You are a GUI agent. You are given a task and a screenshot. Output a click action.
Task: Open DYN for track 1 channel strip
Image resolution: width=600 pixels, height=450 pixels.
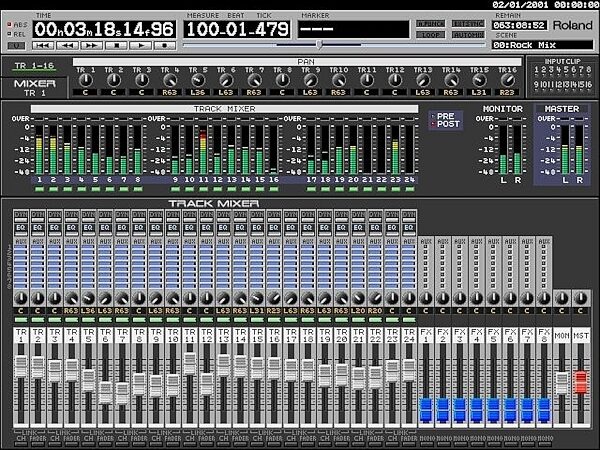[21, 217]
